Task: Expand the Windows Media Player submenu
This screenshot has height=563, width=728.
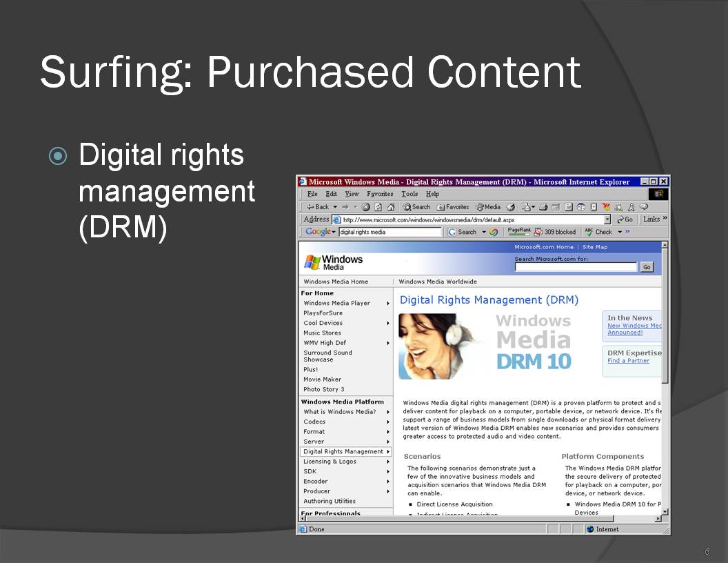Action: pyautogui.click(x=387, y=304)
